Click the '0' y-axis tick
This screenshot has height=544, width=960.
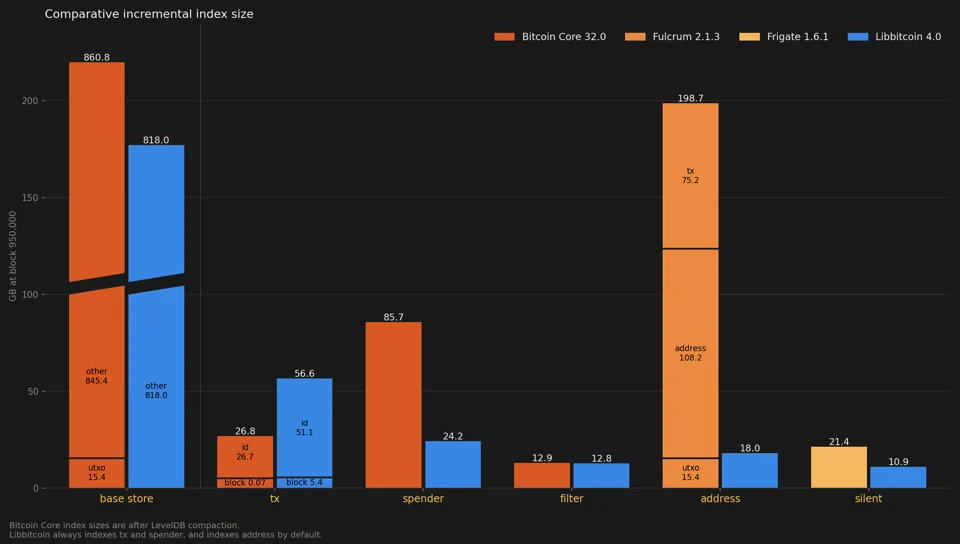point(36,488)
